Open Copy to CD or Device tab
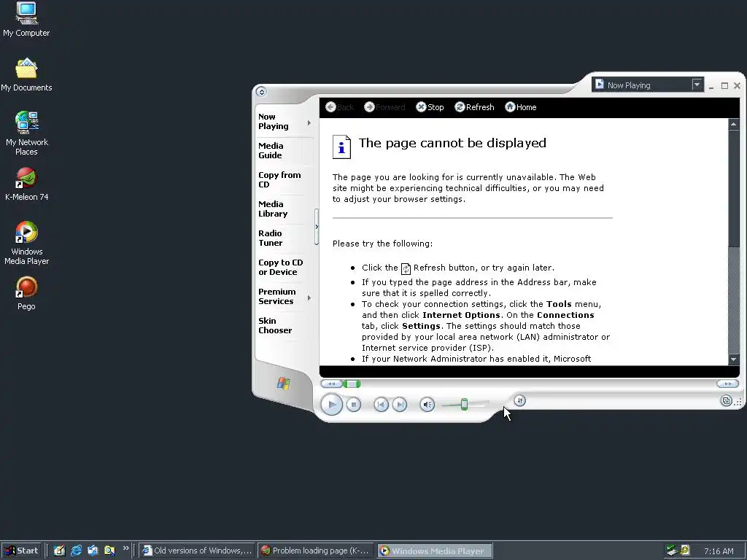The image size is (747, 560). tap(281, 267)
